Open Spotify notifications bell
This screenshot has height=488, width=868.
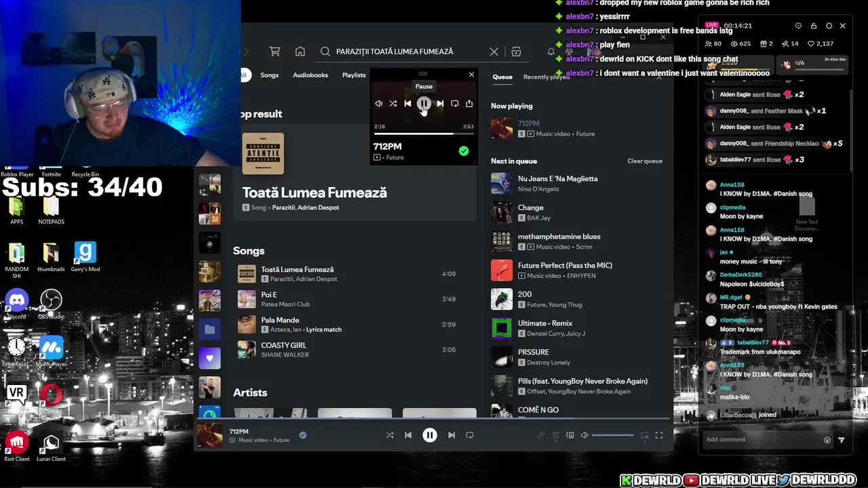551,52
